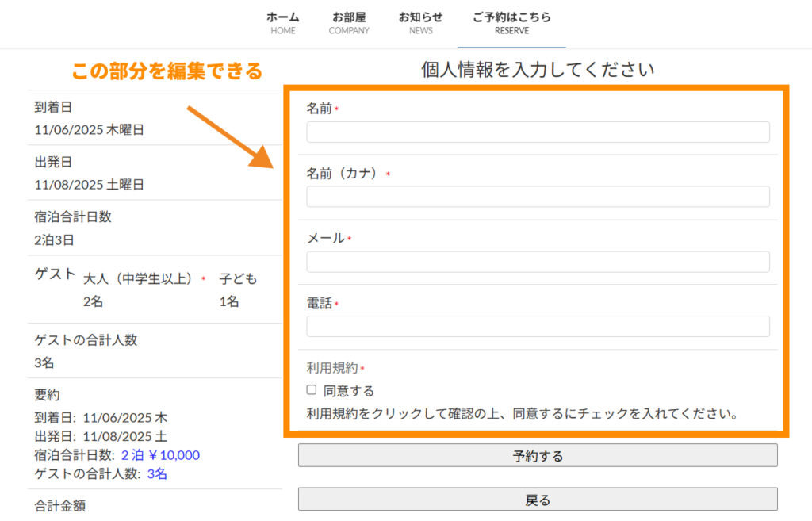Open the お知らせ news menu item
This screenshot has width=812, height=521.
pyautogui.click(x=420, y=23)
